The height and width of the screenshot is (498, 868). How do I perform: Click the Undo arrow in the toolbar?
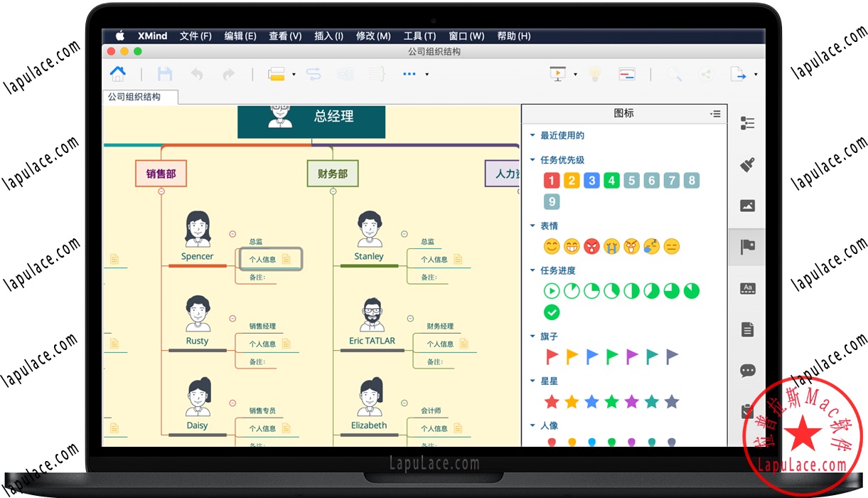pyautogui.click(x=198, y=73)
